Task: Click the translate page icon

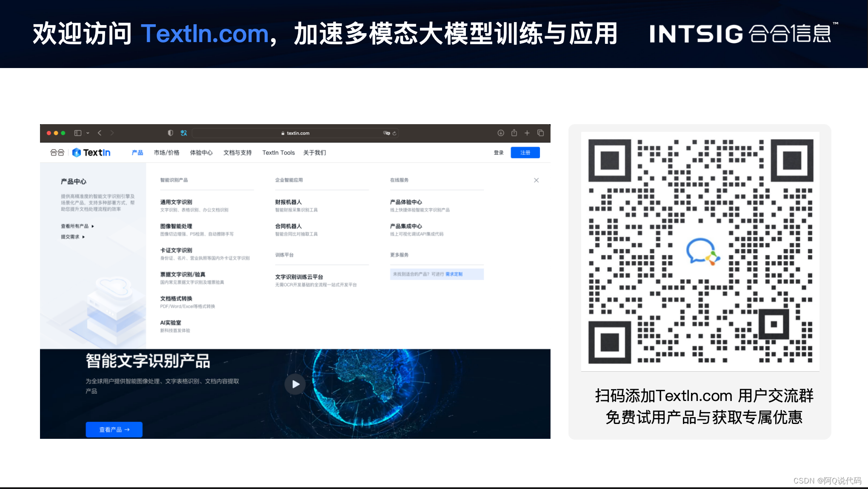Action: point(183,133)
